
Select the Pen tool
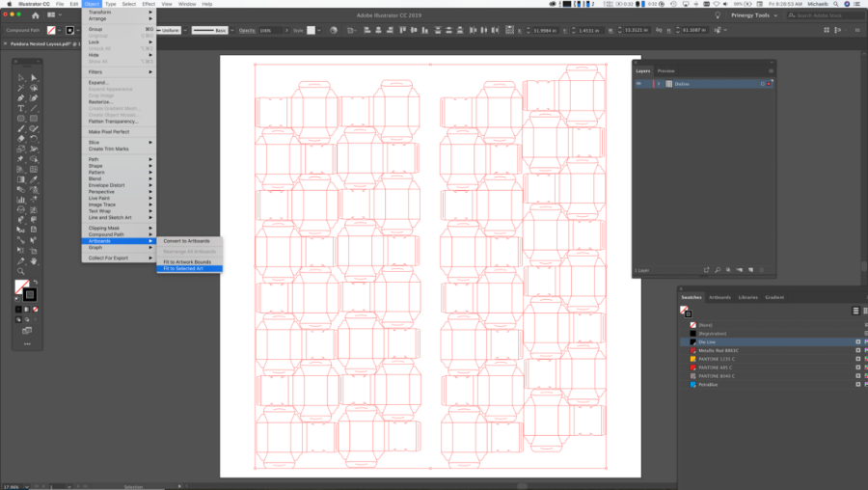click(x=21, y=98)
